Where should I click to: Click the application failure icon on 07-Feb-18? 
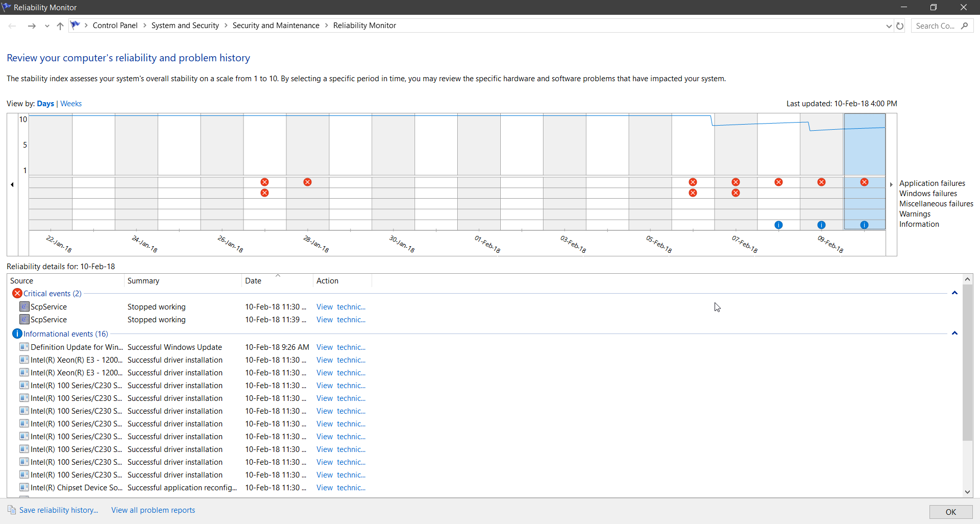pyautogui.click(x=736, y=182)
